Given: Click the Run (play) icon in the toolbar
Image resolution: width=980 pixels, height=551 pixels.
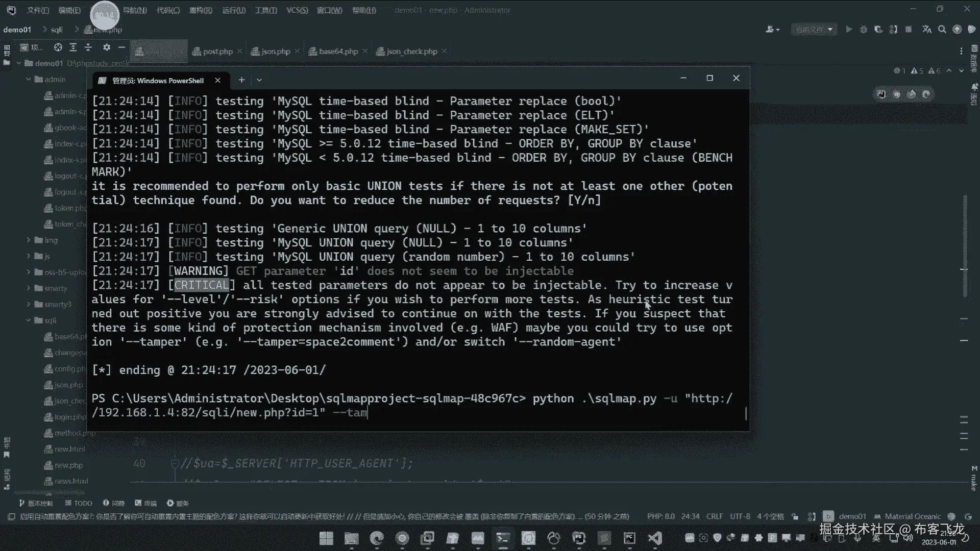Looking at the screenshot, I should (x=849, y=30).
